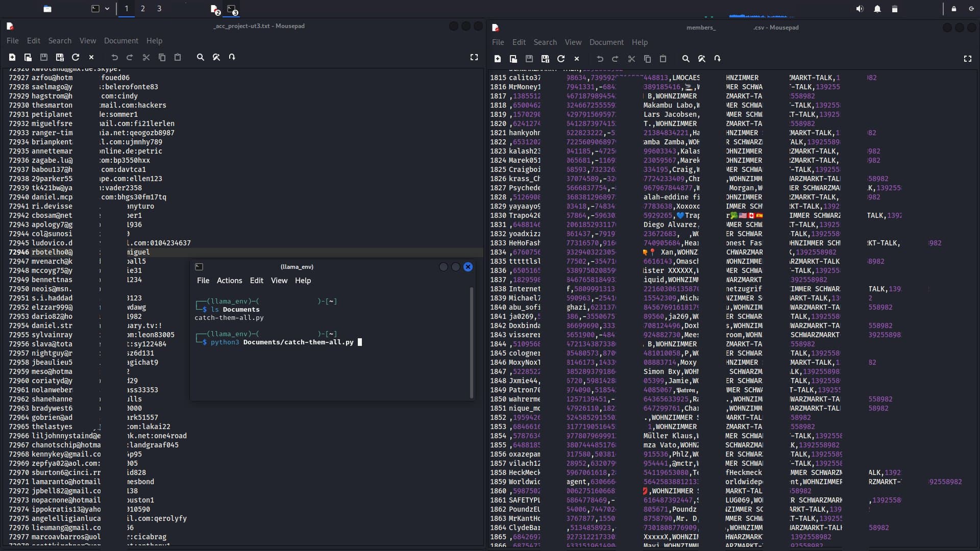
Task: Close the llama_env terminal window
Action: tap(468, 267)
